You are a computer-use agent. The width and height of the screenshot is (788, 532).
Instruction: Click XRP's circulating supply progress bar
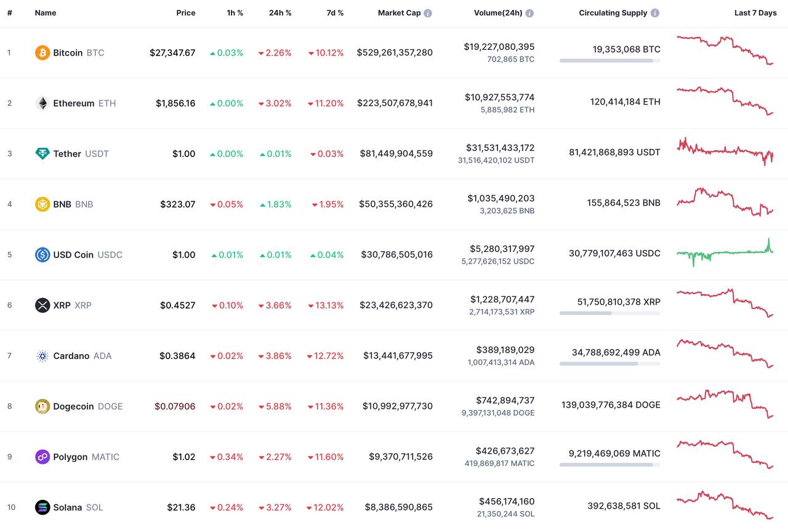(609, 313)
